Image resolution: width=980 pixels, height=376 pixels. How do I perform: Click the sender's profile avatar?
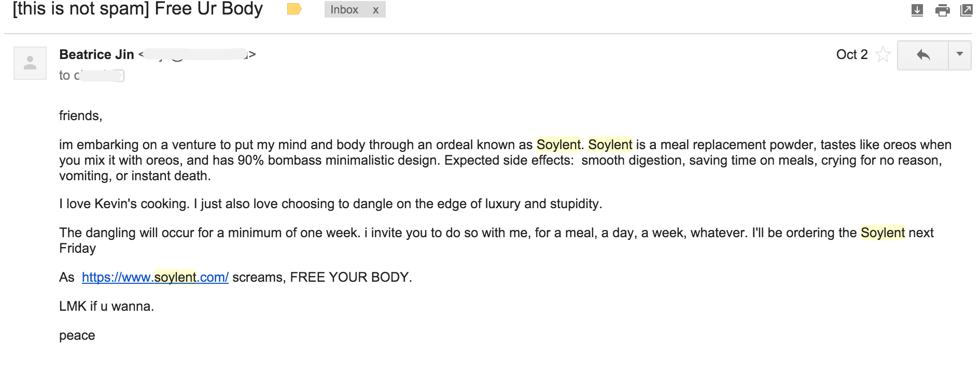30,63
